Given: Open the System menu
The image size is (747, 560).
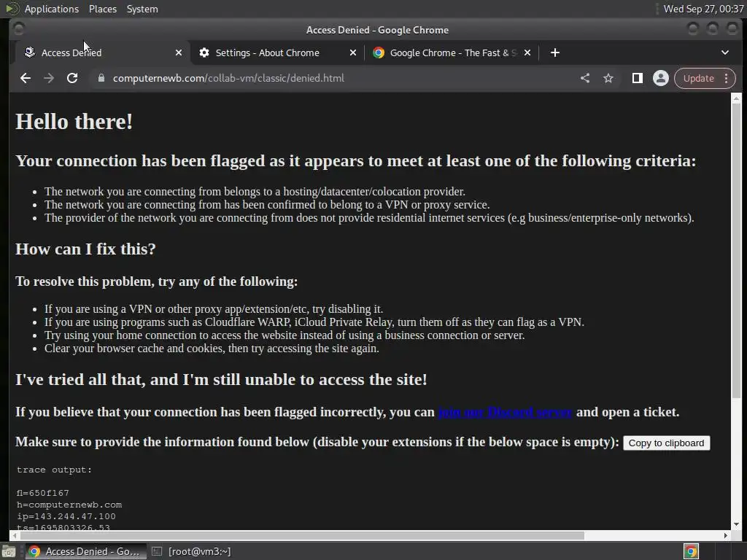Looking at the screenshot, I should click(x=142, y=9).
